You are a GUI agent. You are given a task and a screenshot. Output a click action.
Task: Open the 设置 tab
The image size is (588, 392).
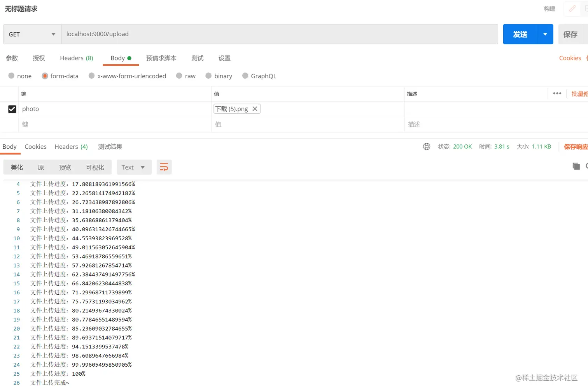224,58
